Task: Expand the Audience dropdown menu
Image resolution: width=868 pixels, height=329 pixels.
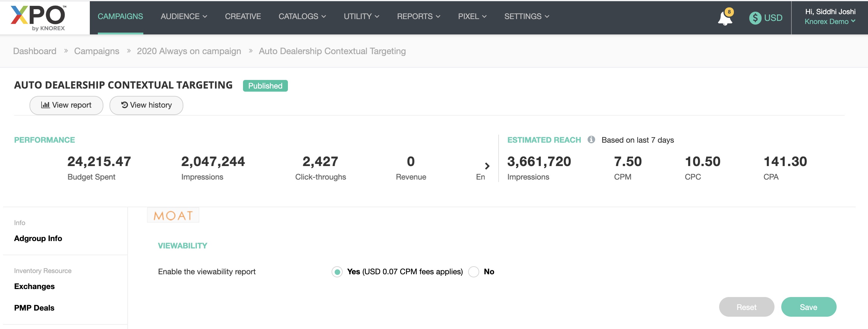Action: (x=184, y=17)
